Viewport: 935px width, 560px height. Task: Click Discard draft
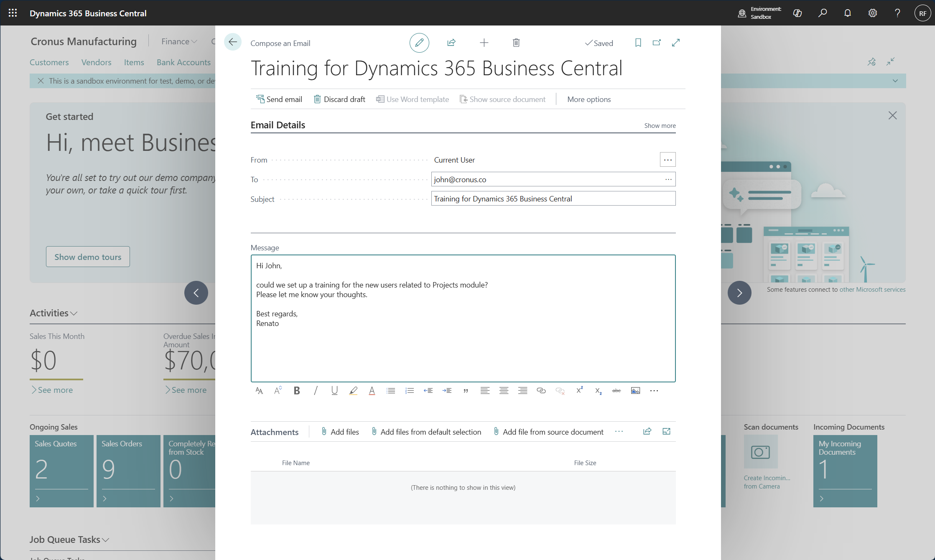(339, 99)
